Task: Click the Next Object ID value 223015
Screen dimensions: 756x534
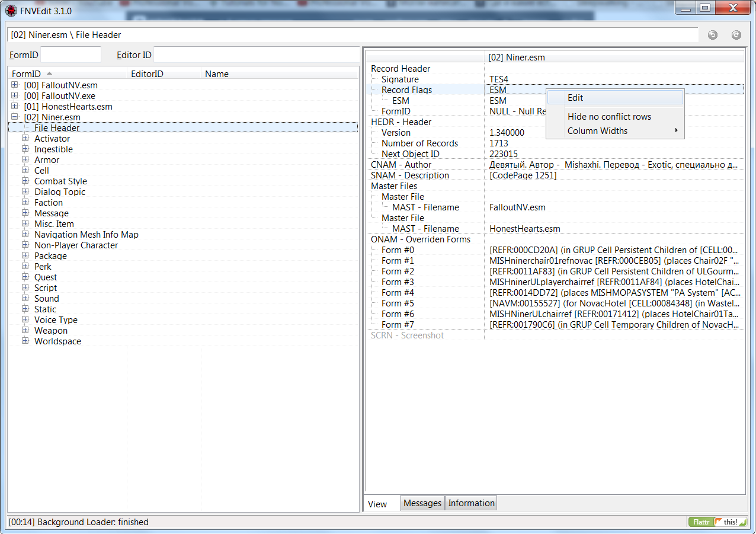Action: pyautogui.click(x=504, y=154)
